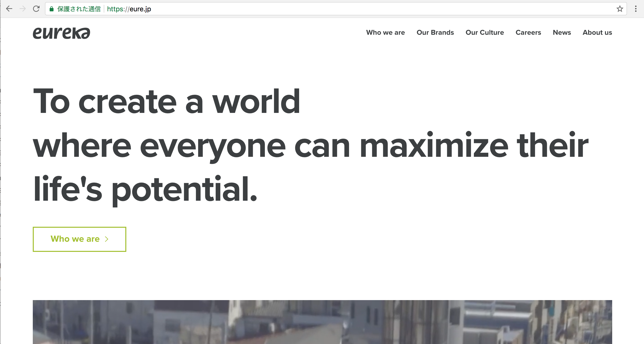Click the browser bookmark star icon
This screenshot has height=344, width=644.
coord(620,8)
